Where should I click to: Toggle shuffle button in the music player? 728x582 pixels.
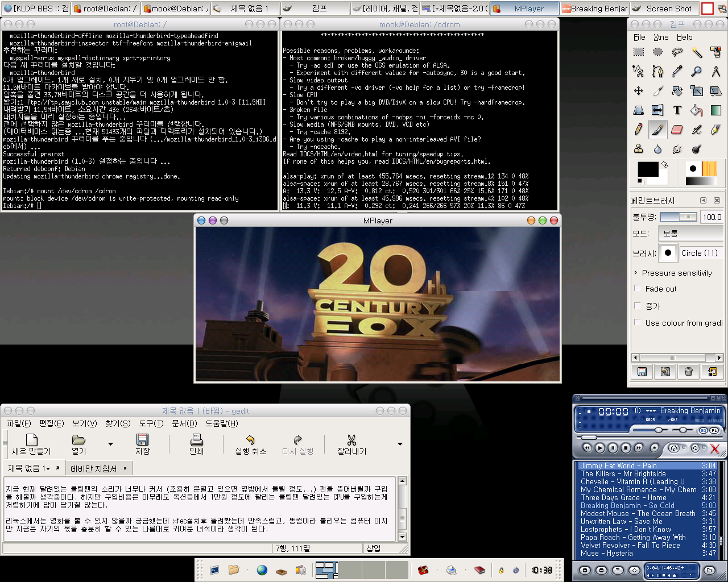pos(673,448)
